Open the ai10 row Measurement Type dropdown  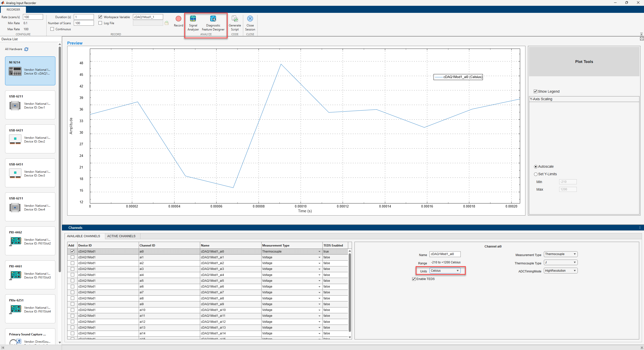click(319, 310)
